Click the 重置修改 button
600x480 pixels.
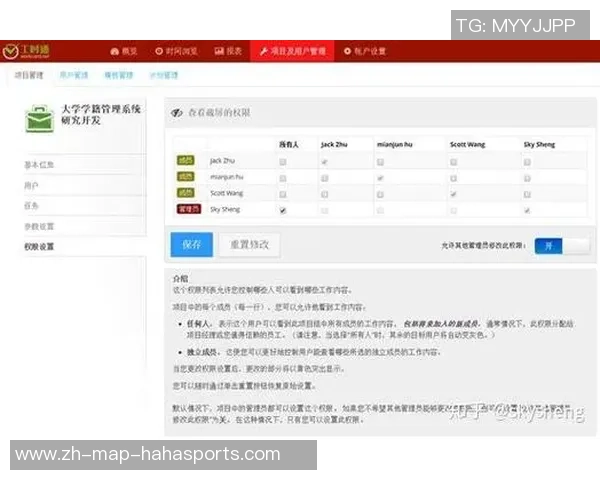(x=249, y=244)
